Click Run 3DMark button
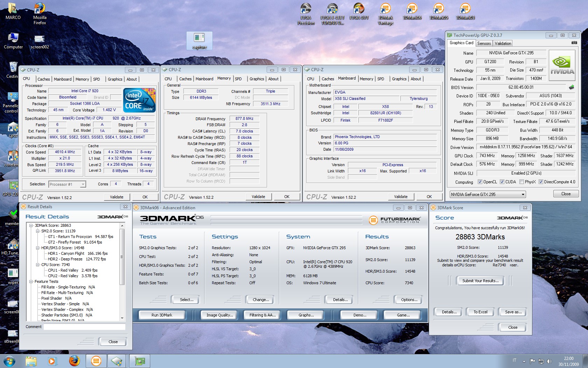The image size is (588, 368). (x=162, y=315)
